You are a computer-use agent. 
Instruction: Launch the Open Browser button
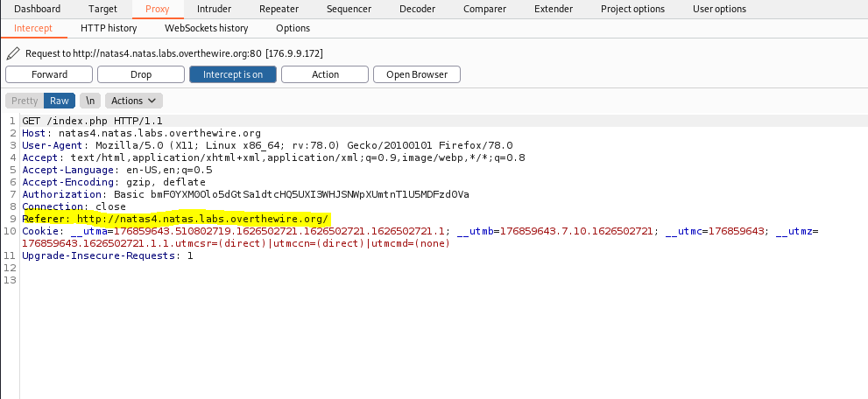point(417,74)
